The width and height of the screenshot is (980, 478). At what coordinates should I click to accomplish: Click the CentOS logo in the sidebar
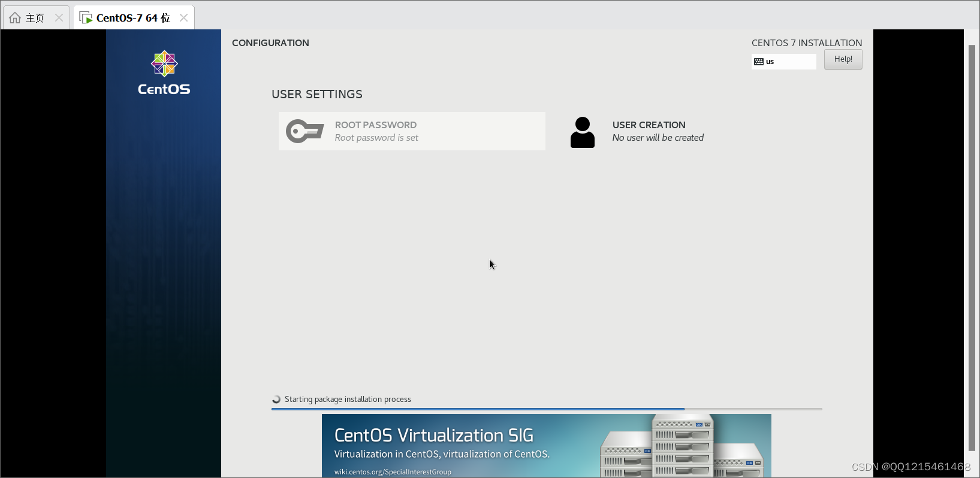(164, 73)
